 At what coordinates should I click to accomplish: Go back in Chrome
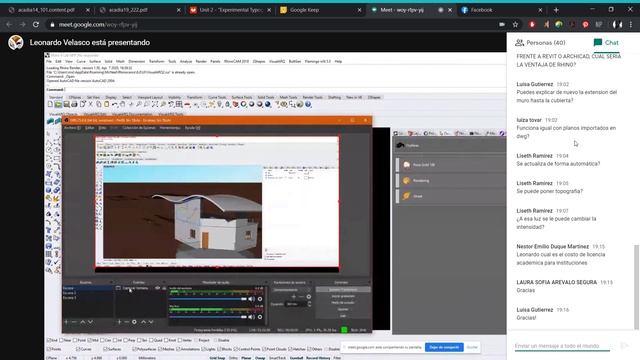coord(9,24)
